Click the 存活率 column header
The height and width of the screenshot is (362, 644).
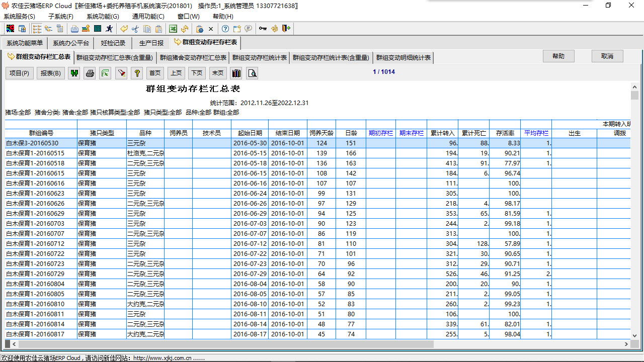tap(505, 133)
